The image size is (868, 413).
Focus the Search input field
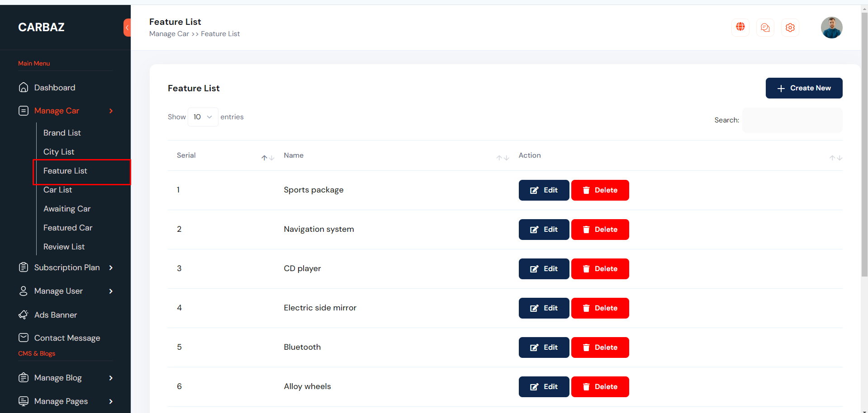tap(792, 120)
